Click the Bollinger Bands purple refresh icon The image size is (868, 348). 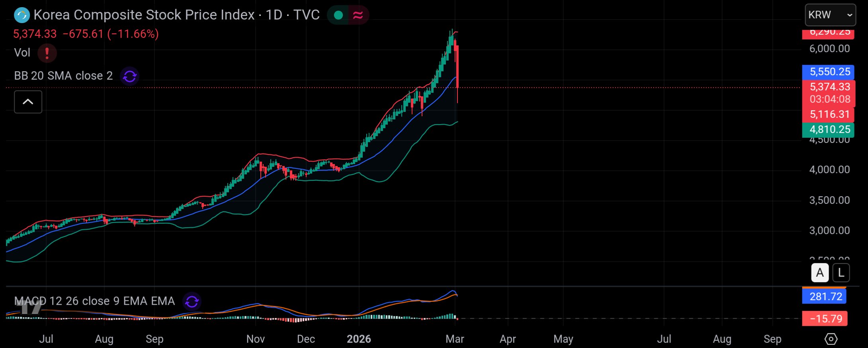point(129,76)
